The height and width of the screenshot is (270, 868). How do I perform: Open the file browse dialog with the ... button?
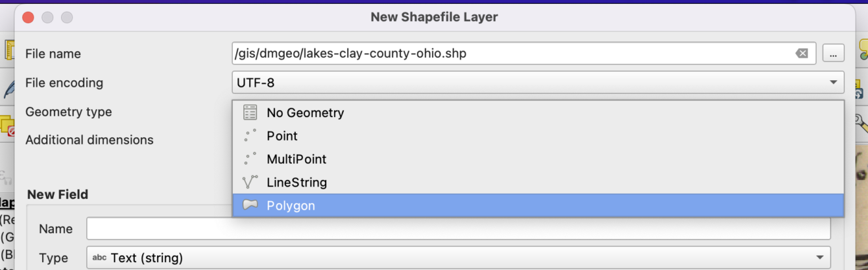point(833,54)
